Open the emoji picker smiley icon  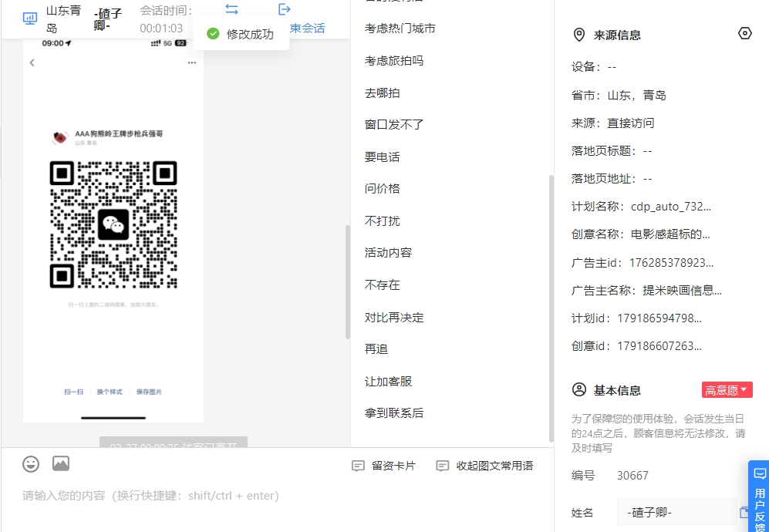(31, 464)
